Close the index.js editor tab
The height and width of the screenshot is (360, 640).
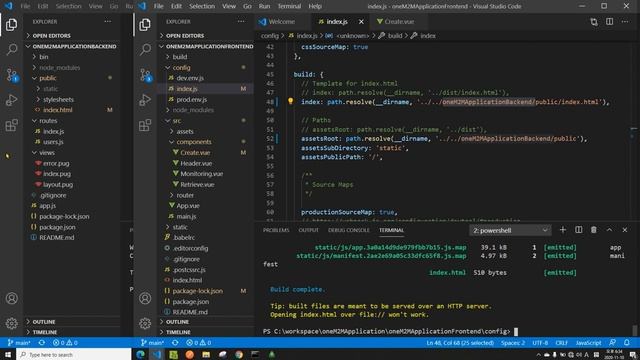click(x=361, y=22)
